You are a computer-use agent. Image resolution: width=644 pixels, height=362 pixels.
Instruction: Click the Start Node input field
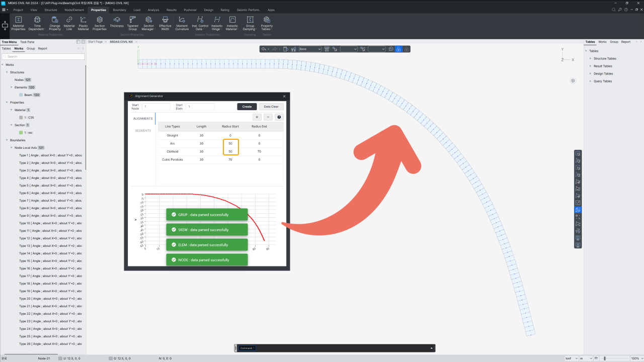[156, 107]
